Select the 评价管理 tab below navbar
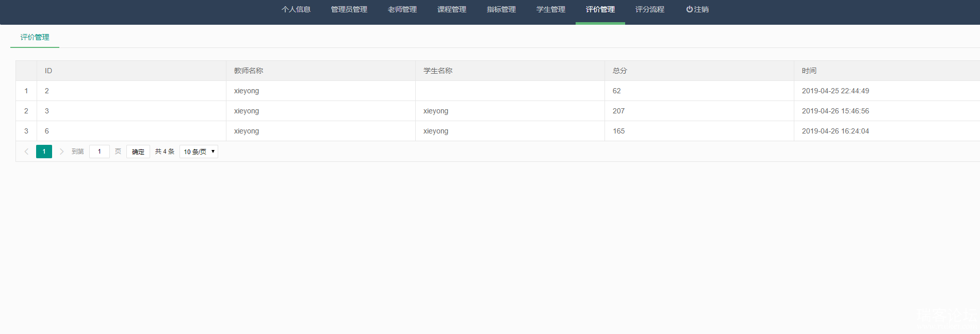The height and width of the screenshot is (334, 980). coord(35,37)
